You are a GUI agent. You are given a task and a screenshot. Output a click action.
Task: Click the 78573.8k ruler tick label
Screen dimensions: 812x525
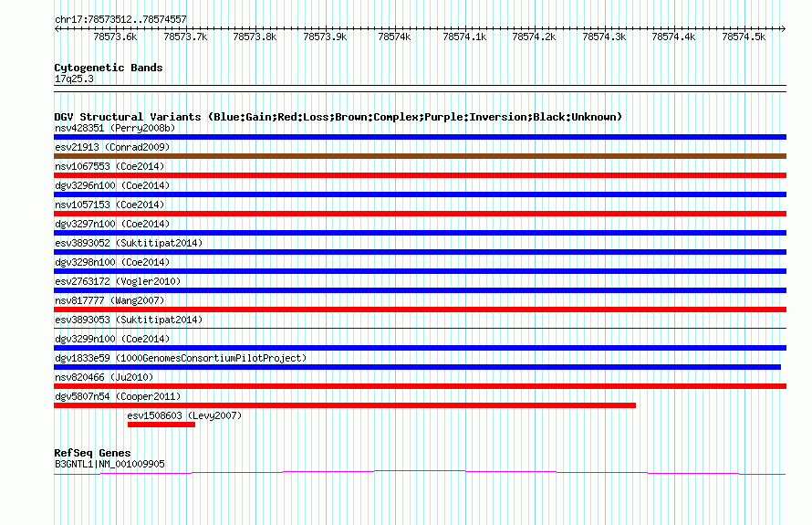point(255,37)
